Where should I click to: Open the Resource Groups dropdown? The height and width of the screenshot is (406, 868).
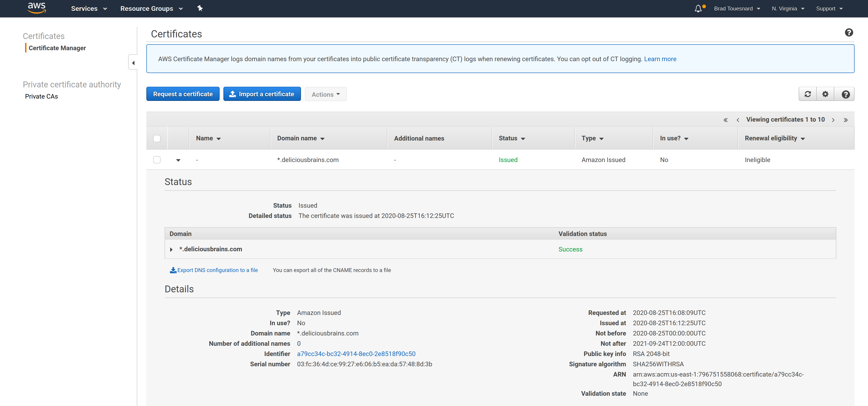[x=152, y=9]
